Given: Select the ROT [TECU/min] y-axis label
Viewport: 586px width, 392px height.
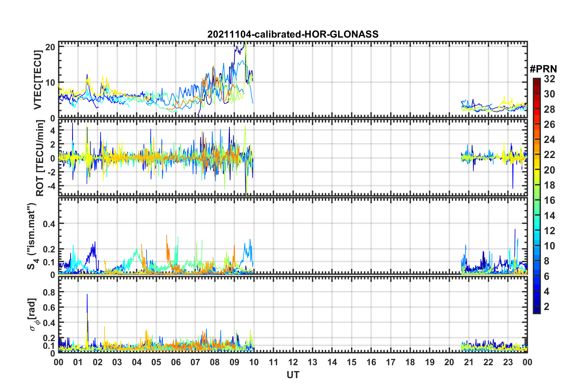Looking at the screenshot, I should coord(40,158).
